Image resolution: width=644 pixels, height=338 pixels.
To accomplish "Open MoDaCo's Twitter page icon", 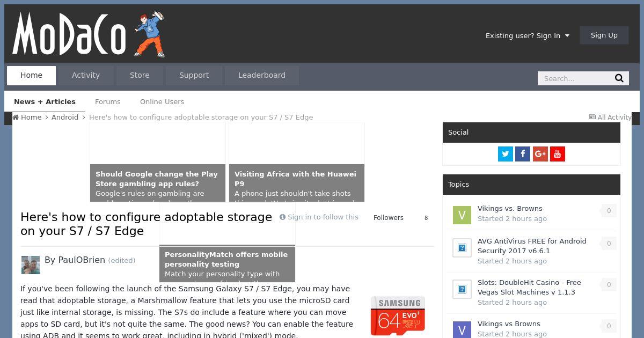I will (506, 154).
